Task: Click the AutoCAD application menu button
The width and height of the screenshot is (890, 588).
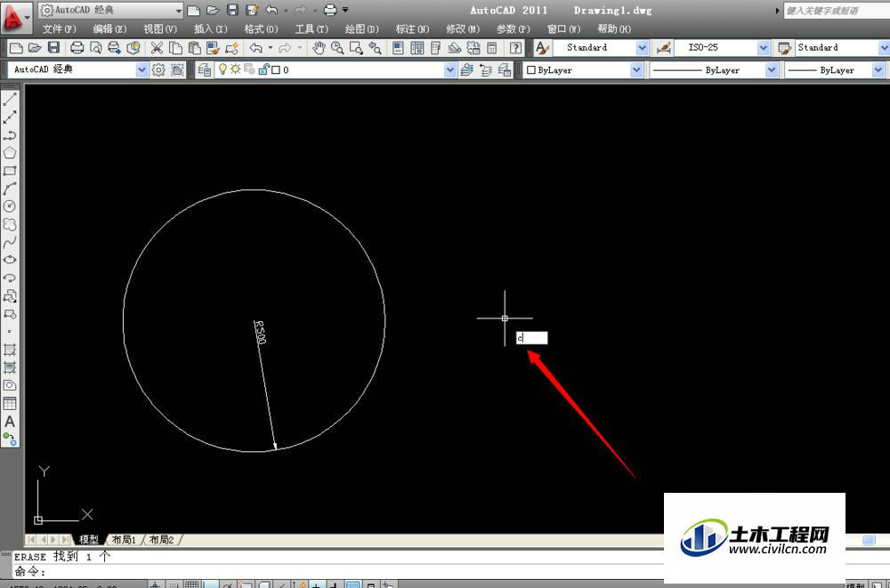Action: coord(16,17)
